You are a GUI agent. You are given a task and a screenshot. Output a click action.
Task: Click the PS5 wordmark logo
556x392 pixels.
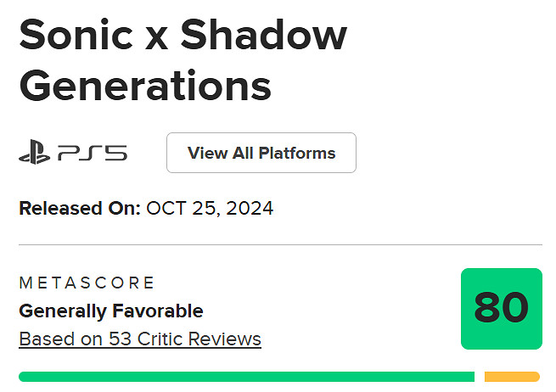click(x=93, y=154)
